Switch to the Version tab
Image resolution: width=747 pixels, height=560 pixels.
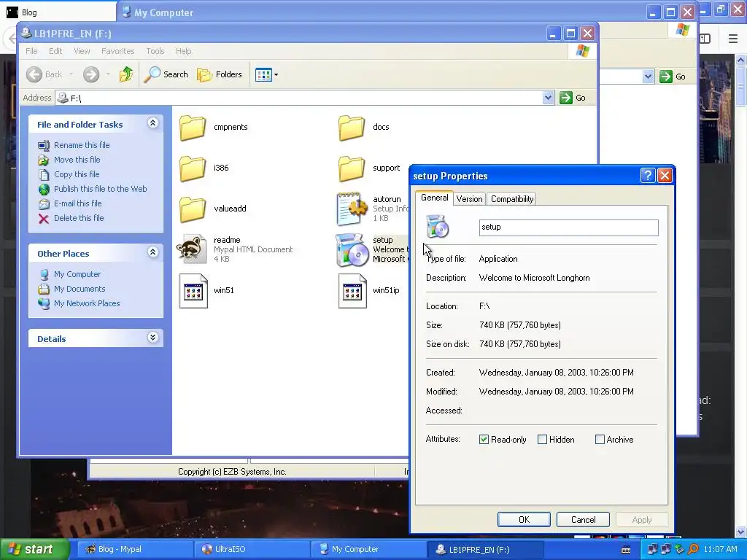tap(469, 199)
